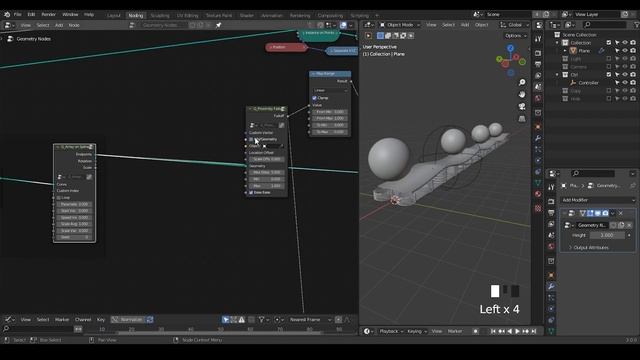Jump to timeline start frame
The height and width of the screenshot is (360, 640).
click(493, 331)
